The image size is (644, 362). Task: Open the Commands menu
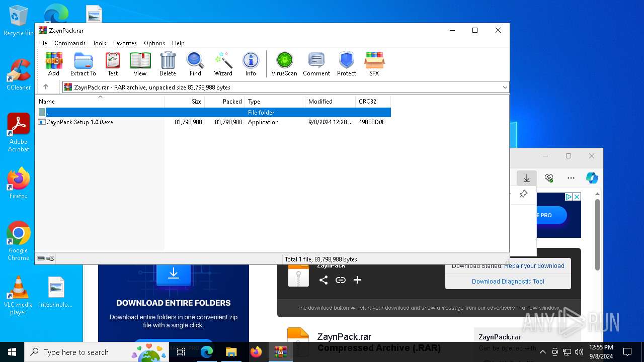coord(70,43)
